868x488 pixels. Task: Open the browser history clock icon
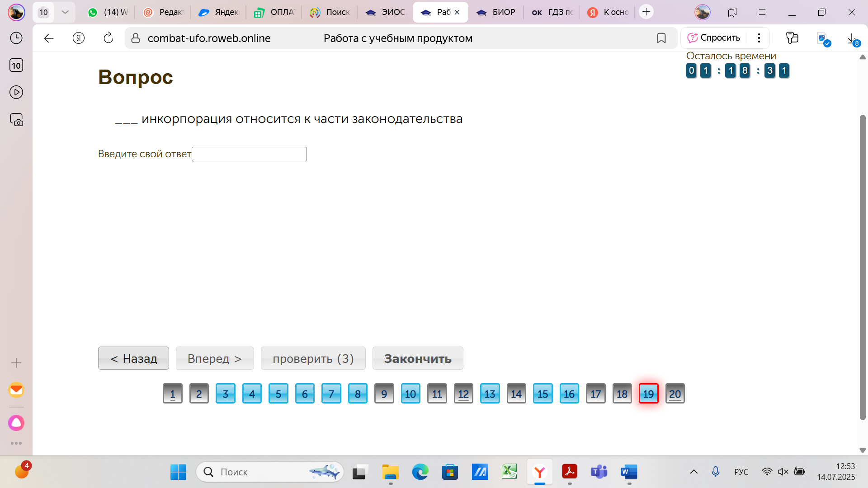tap(16, 38)
